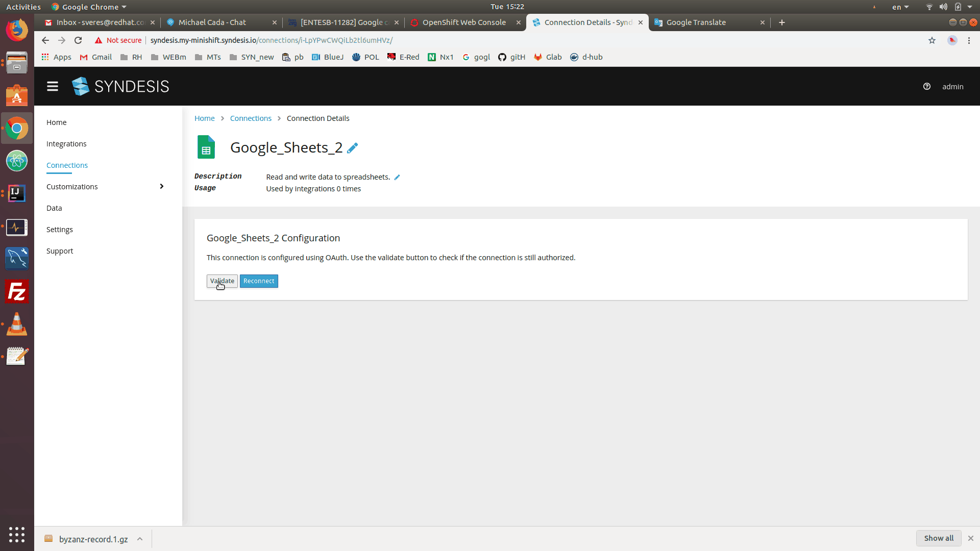The image size is (980, 551).
Task: Select Support in sidebar
Action: [60, 251]
